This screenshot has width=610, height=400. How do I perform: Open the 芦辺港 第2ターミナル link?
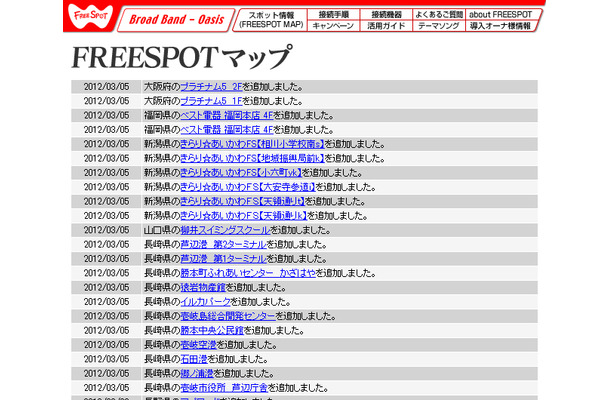click(x=223, y=244)
